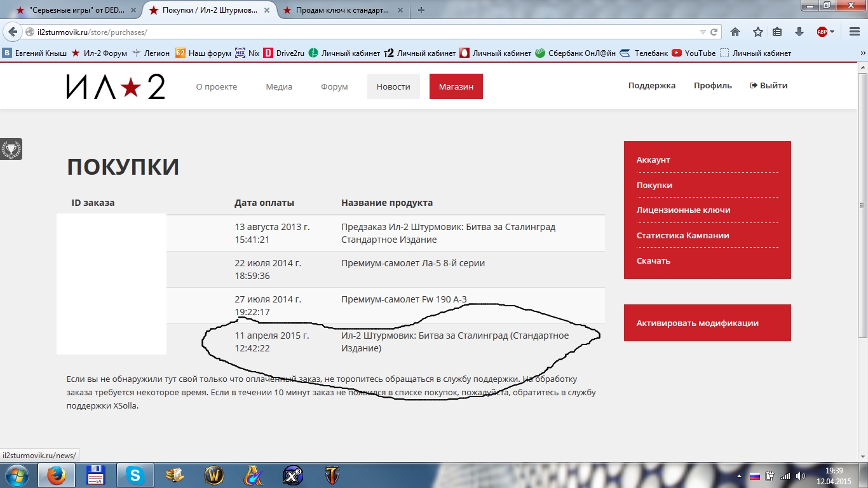Open the YouTube bookmark
Viewport: 868px width, 488px height.
tap(693, 53)
